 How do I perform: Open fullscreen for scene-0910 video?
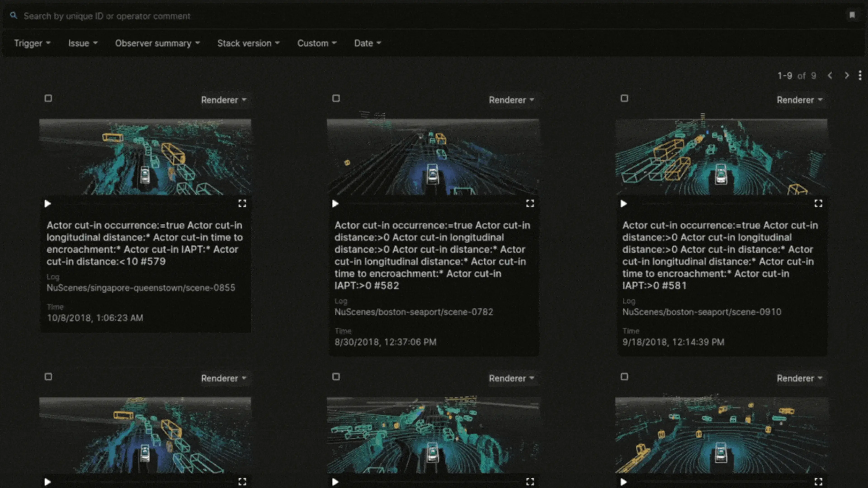click(x=818, y=203)
